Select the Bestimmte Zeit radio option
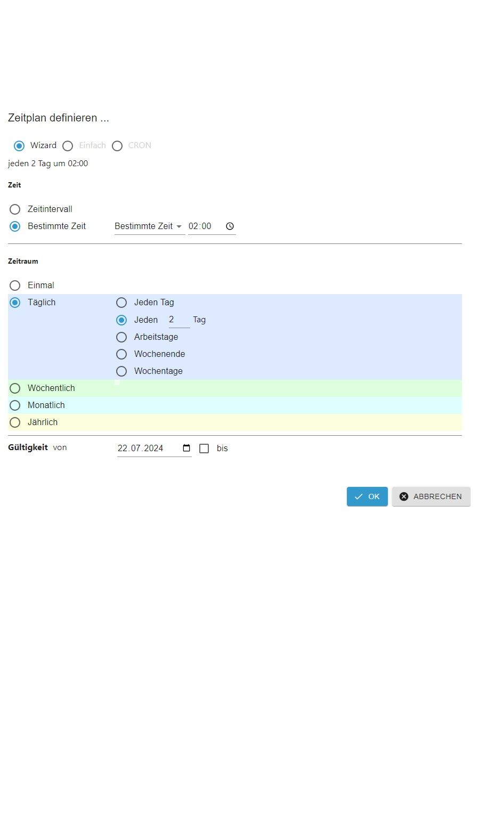Image resolution: width=504 pixels, height=815 pixels. (x=15, y=226)
